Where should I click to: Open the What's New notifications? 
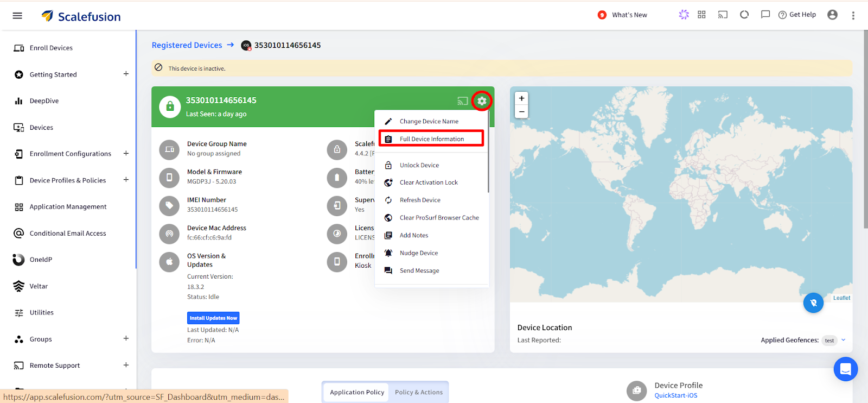[623, 15]
